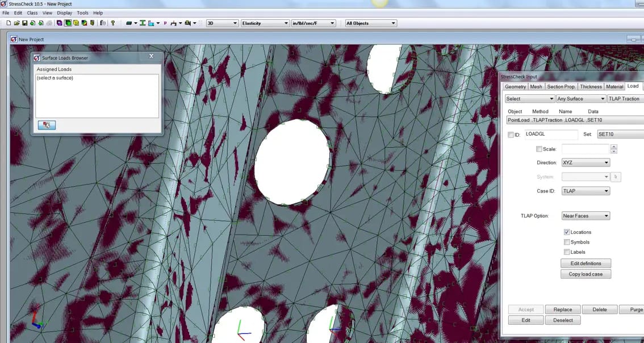Viewport: 644px width, 343px height.
Task: Click into the LOADGL ID text field
Action: click(x=551, y=135)
